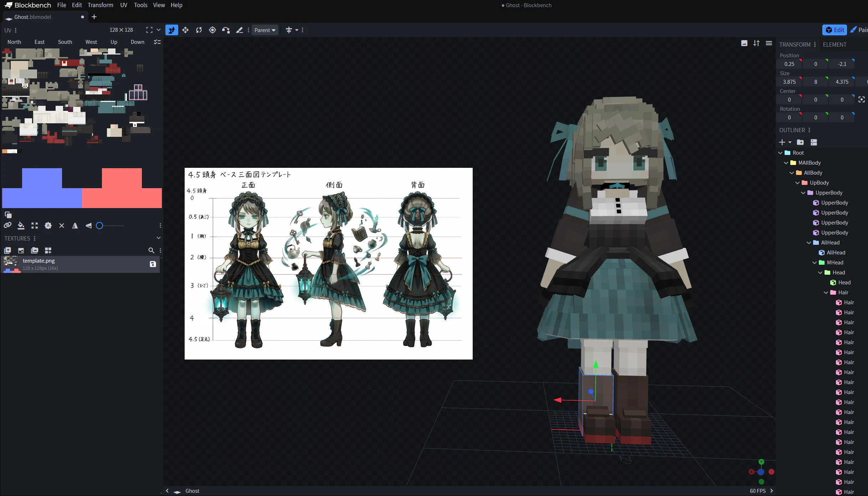Click the UV copy faces icon
The image size is (868, 496).
(8, 215)
